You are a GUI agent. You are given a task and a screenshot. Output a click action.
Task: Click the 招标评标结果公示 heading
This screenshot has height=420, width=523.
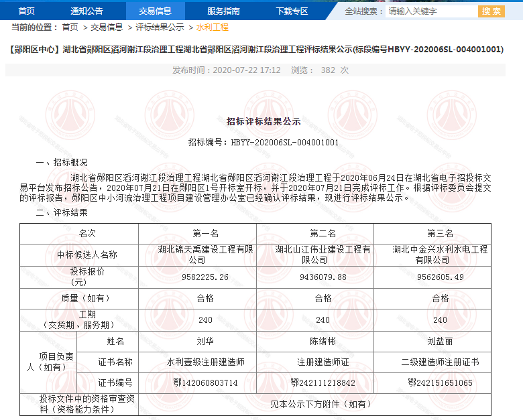pyautogui.click(x=264, y=122)
